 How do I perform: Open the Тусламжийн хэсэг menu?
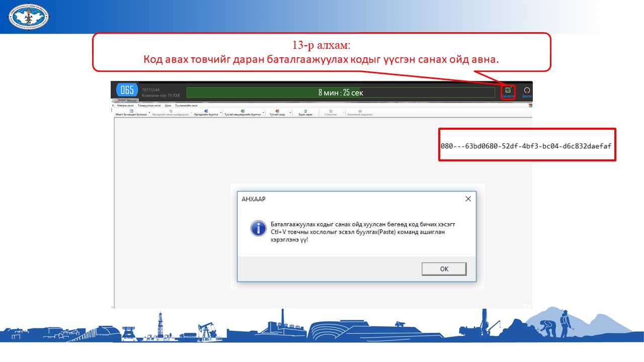186,106
